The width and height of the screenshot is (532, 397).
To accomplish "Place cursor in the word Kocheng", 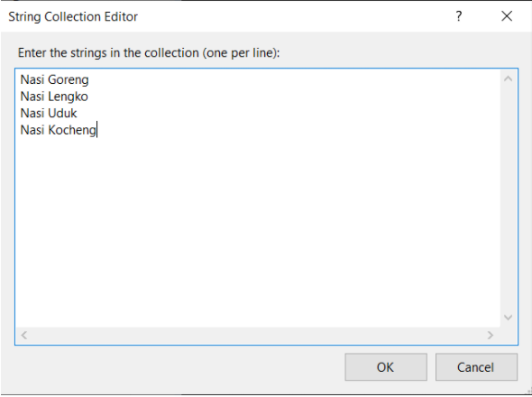I will tap(72, 131).
